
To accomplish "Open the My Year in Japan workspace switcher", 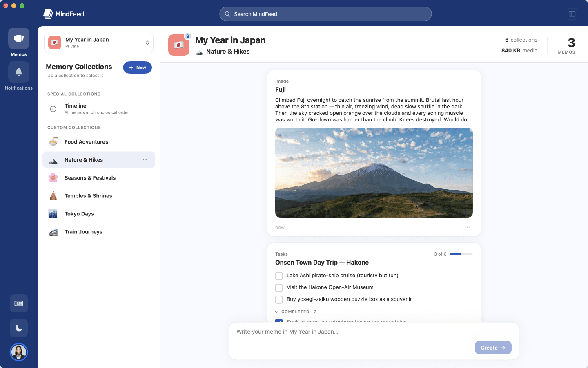I will (x=99, y=43).
